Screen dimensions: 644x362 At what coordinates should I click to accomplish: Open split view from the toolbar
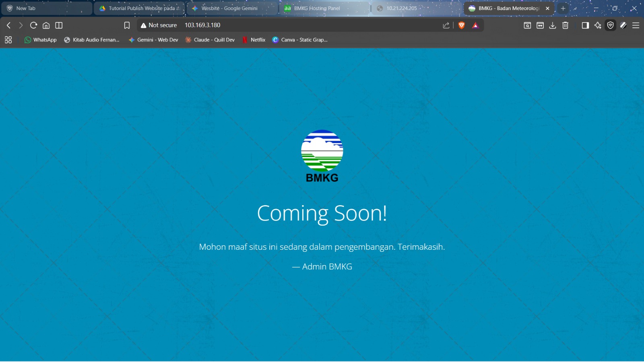pyautogui.click(x=59, y=25)
